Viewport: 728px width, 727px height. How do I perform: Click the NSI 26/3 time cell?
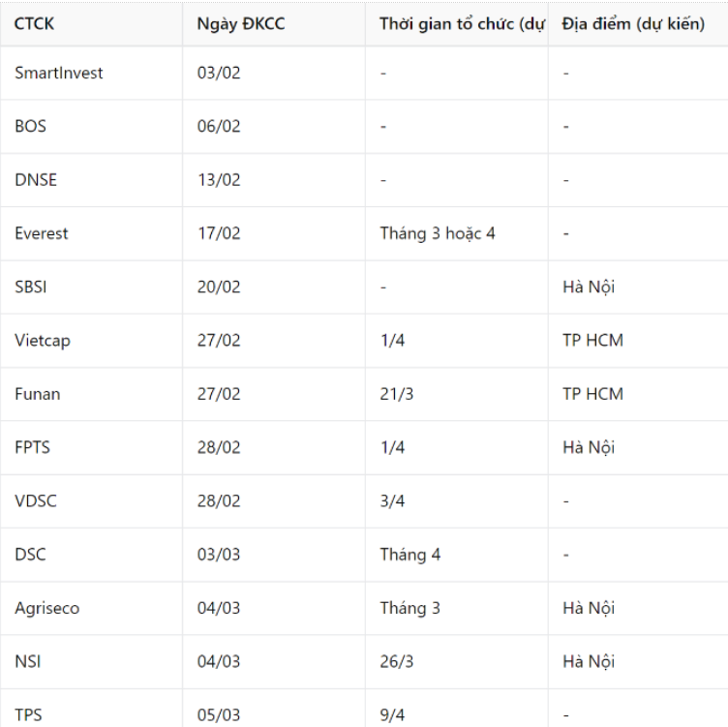point(457,661)
